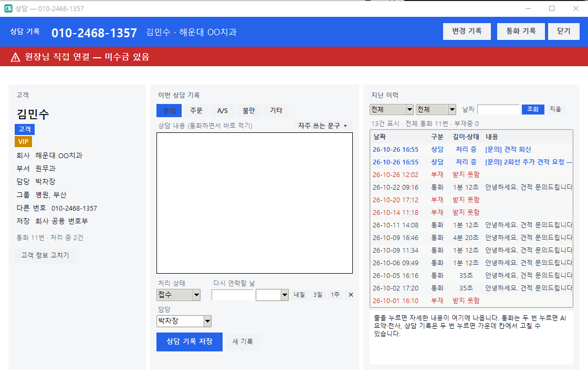
Task: Select the 26-10-26 12:02 missed call row
Action: pos(471,175)
